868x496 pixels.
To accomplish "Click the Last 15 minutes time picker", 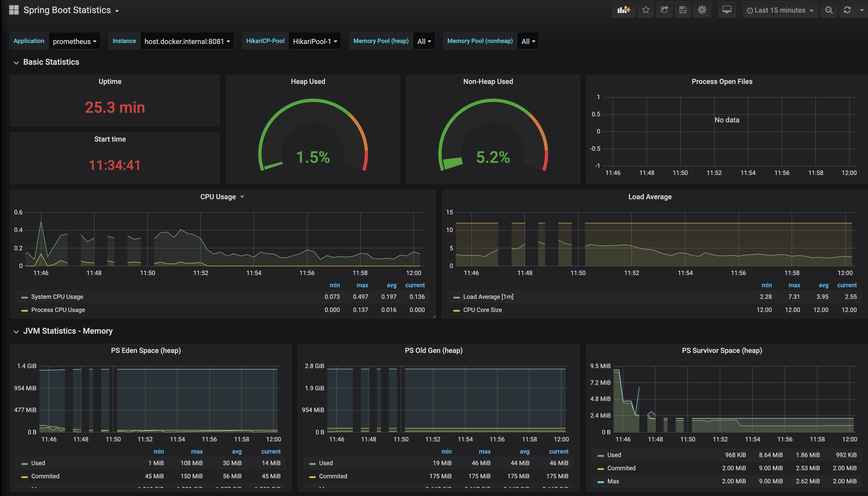I will pyautogui.click(x=780, y=10).
